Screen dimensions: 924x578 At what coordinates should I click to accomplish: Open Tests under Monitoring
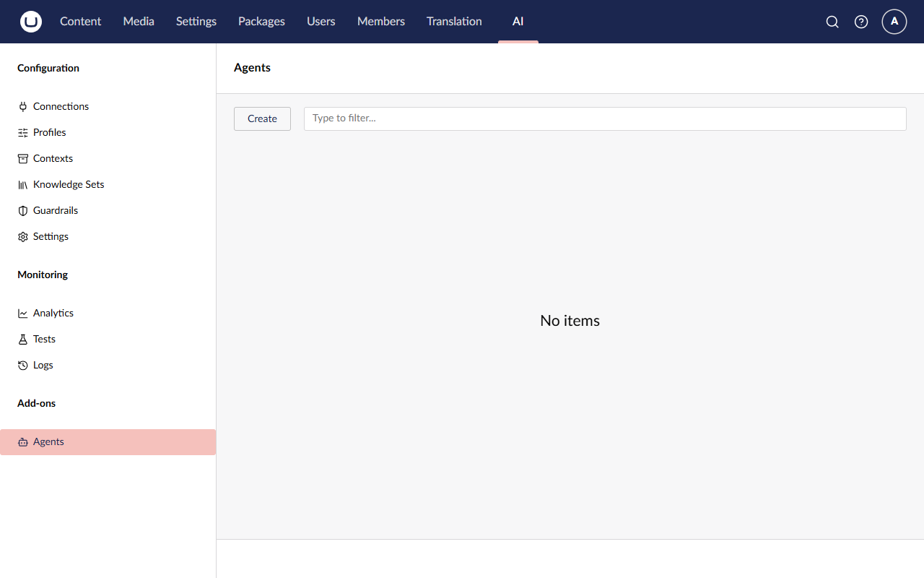pos(108,339)
